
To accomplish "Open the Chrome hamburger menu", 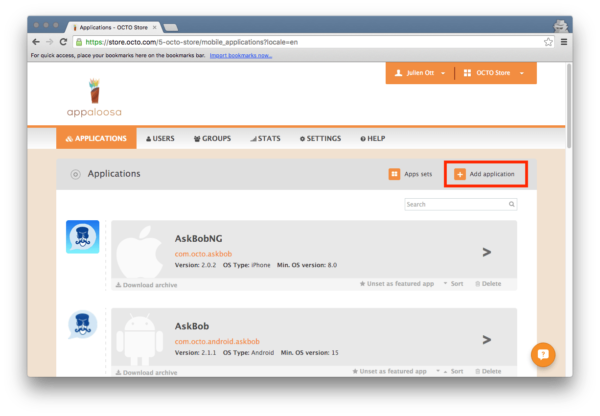I will [x=564, y=42].
